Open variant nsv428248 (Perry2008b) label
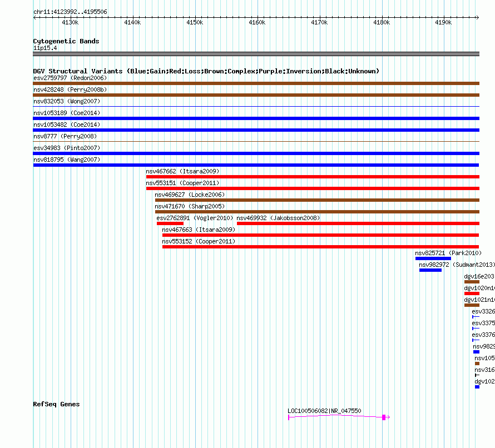Screen dimensions: 495x448 click(70, 89)
